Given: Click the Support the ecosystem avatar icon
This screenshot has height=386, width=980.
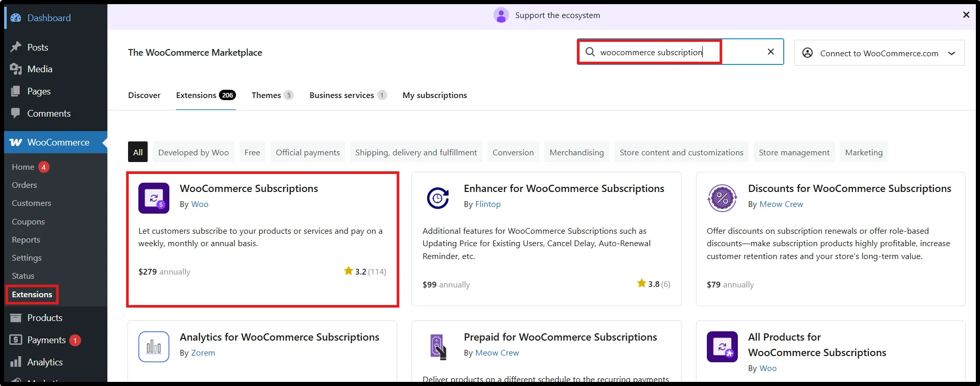Looking at the screenshot, I should [x=501, y=15].
